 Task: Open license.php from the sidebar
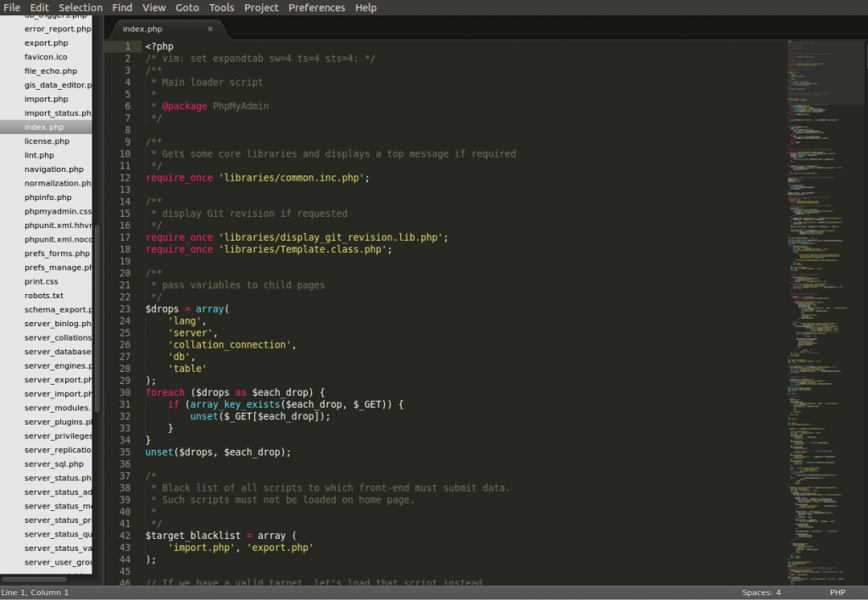pyautogui.click(x=46, y=141)
